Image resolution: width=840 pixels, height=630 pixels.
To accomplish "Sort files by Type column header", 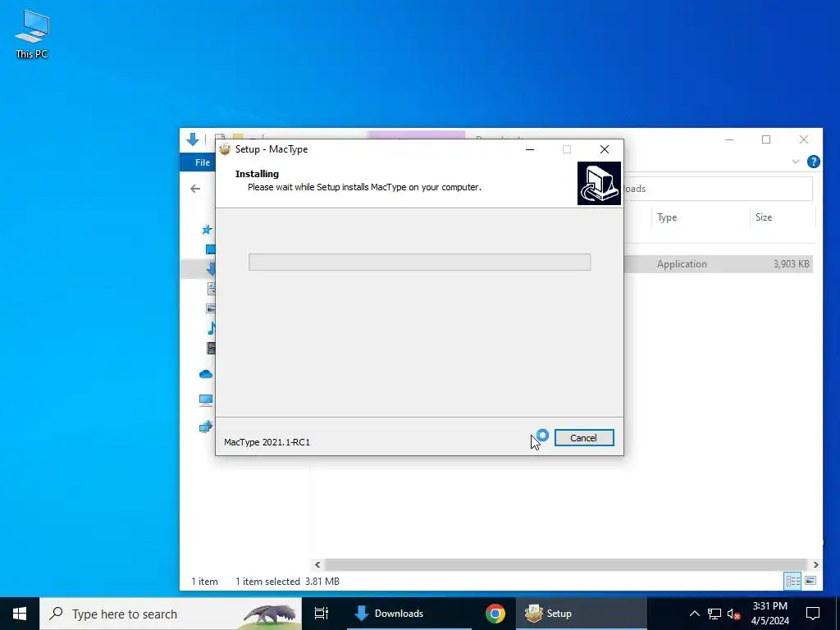I will pos(667,217).
